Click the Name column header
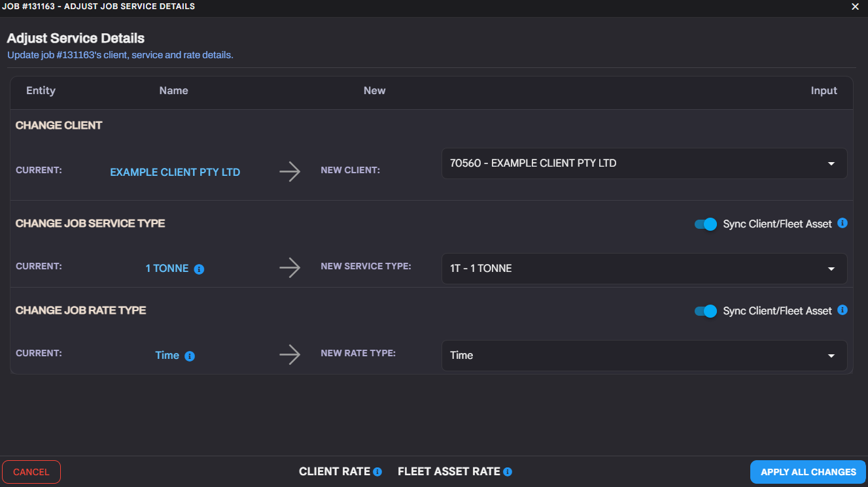The height and width of the screenshot is (487, 868). (173, 91)
